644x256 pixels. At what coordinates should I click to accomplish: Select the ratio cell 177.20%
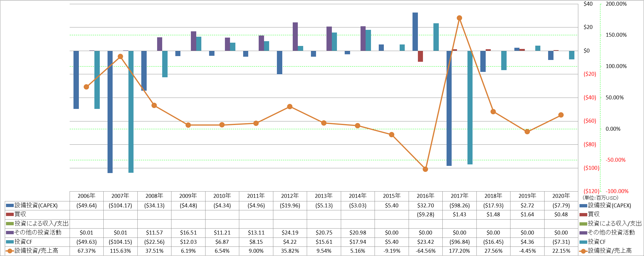[x=459, y=251]
